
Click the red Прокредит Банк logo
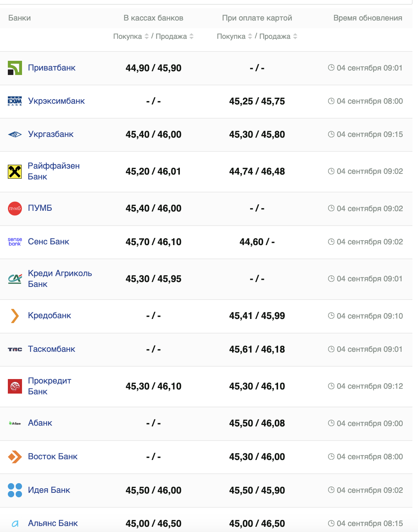[15, 386]
